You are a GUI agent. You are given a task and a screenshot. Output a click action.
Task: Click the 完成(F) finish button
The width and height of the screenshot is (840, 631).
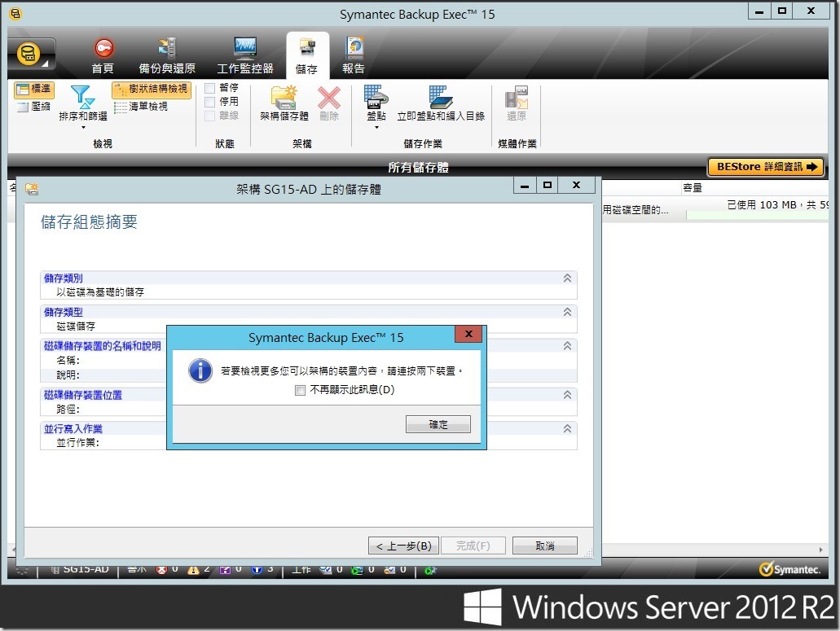(473, 546)
